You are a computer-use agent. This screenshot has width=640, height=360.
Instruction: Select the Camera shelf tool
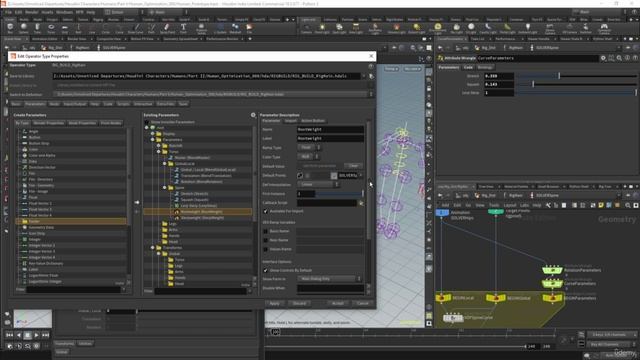pos(306,29)
